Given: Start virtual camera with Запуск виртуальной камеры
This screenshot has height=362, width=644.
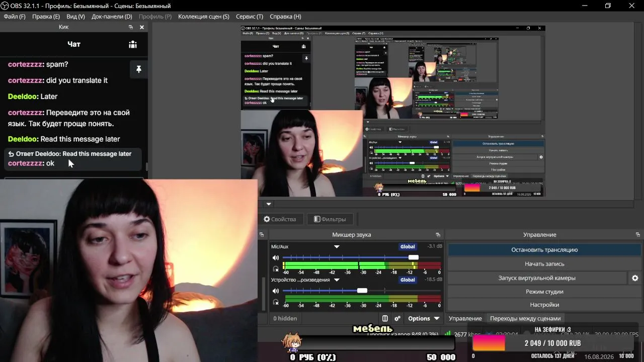Looking at the screenshot, I should 537,278.
